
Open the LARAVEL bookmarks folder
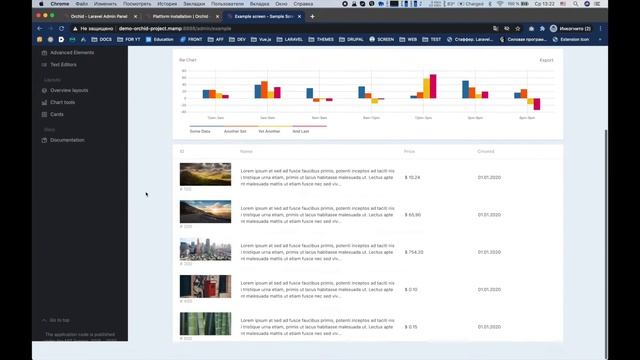click(290, 40)
